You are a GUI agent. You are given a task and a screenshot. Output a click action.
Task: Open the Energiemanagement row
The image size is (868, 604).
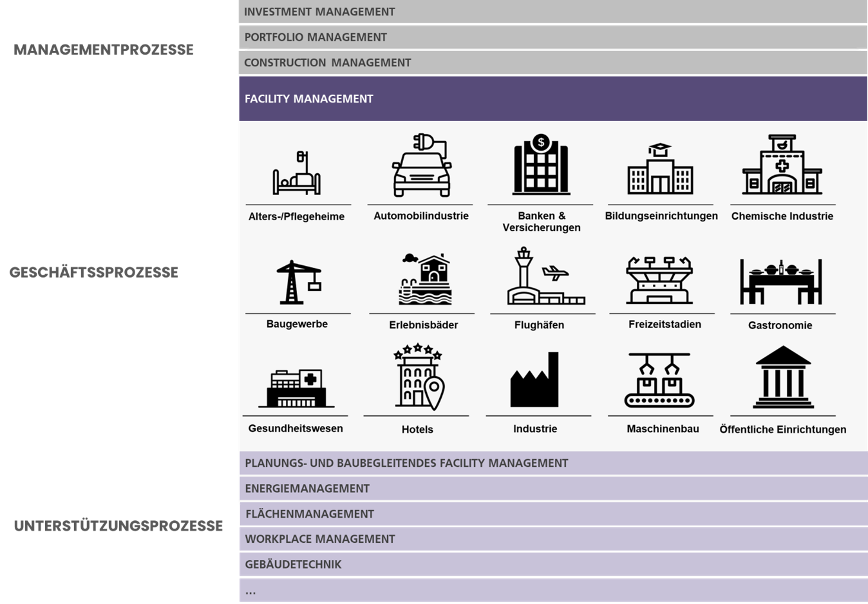pyautogui.click(x=553, y=488)
